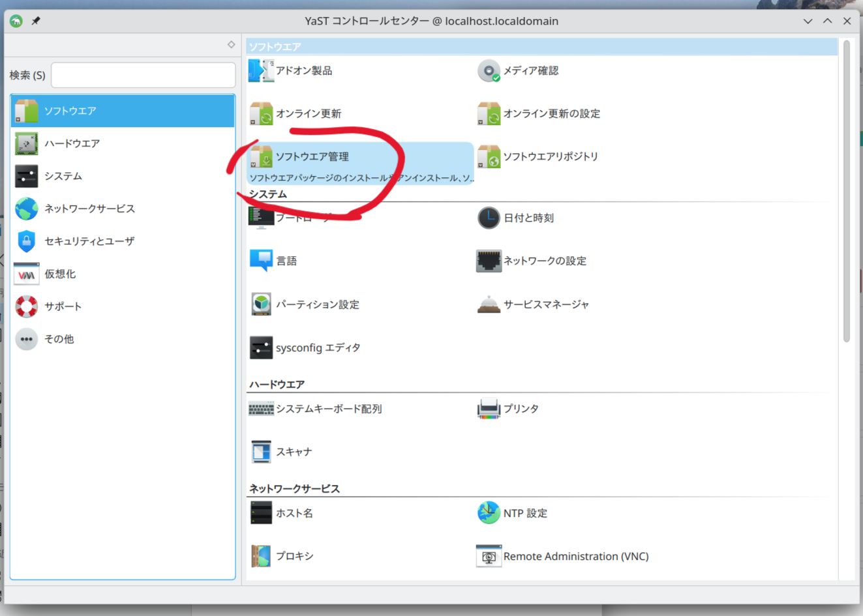Maximize the YaST window
Screen dimensions: 863x616
point(827,21)
